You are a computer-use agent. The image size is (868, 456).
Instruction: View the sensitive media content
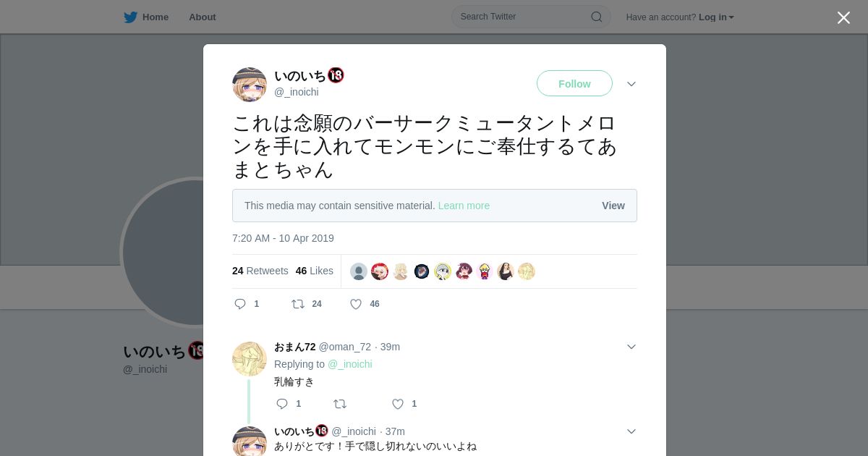613,206
